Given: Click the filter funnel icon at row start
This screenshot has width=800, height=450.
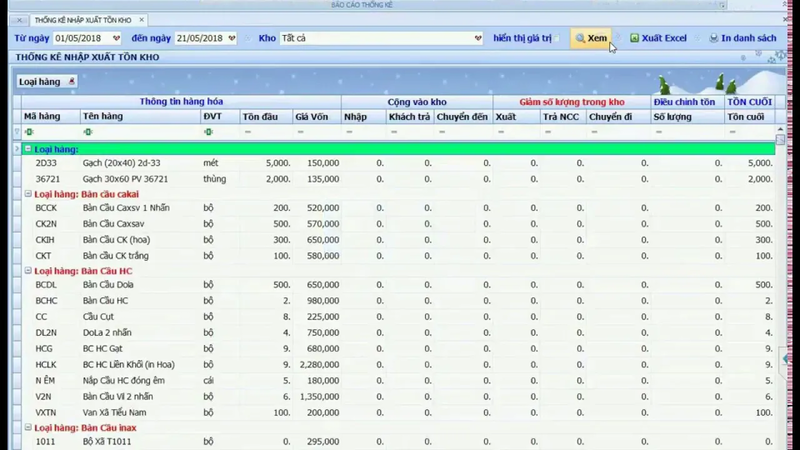Looking at the screenshot, I should (x=17, y=132).
